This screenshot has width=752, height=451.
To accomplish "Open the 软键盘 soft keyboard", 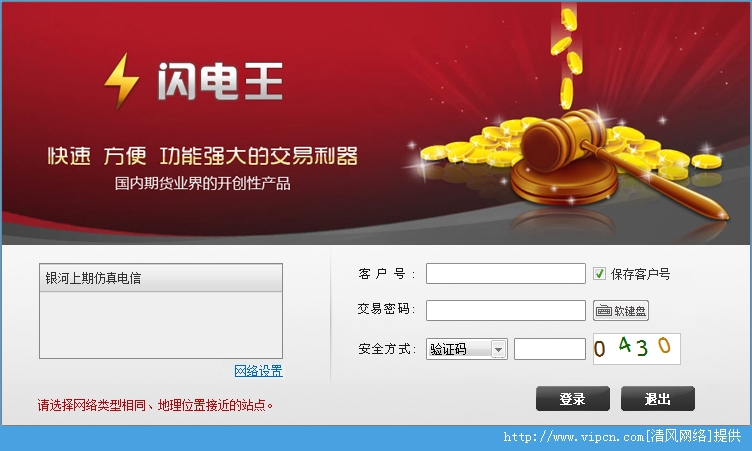I will click(x=621, y=311).
